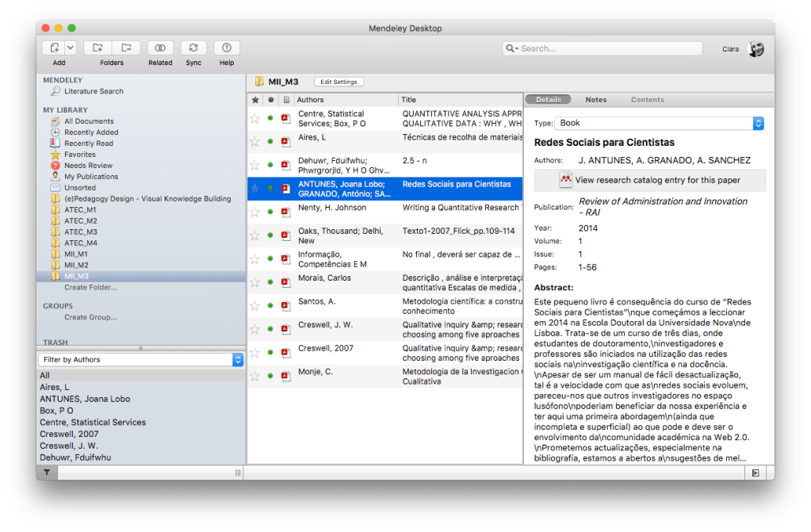Click the Edit Settings button
Viewport: 811px width, 532px height.
[339, 82]
